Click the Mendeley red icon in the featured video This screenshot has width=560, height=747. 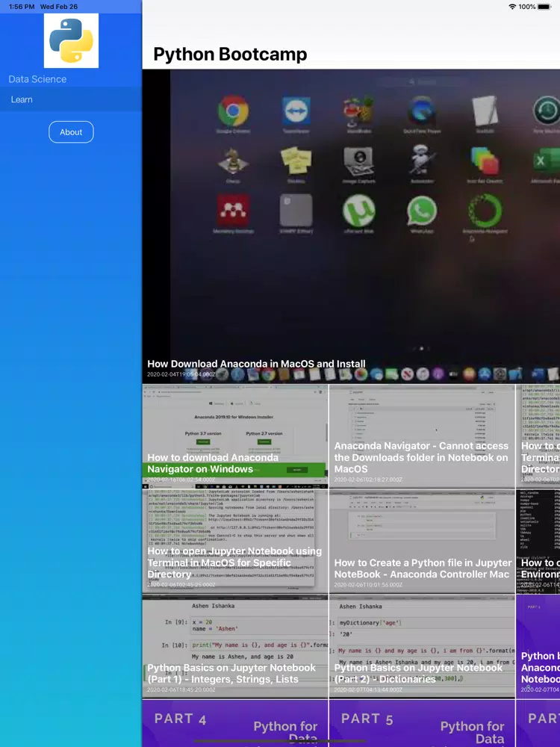[x=233, y=210]
